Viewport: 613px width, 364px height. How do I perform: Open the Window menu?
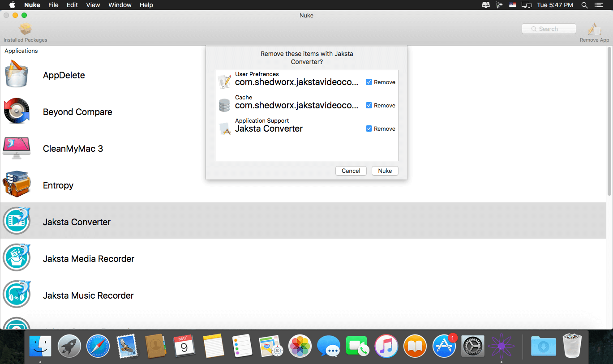(x=120, y=5)
